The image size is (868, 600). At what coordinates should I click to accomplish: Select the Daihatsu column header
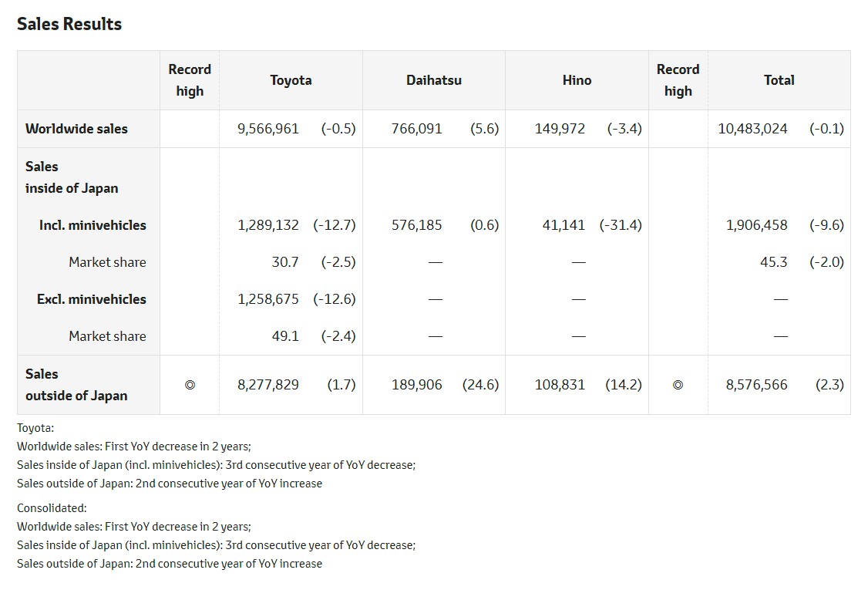[434, 80]
